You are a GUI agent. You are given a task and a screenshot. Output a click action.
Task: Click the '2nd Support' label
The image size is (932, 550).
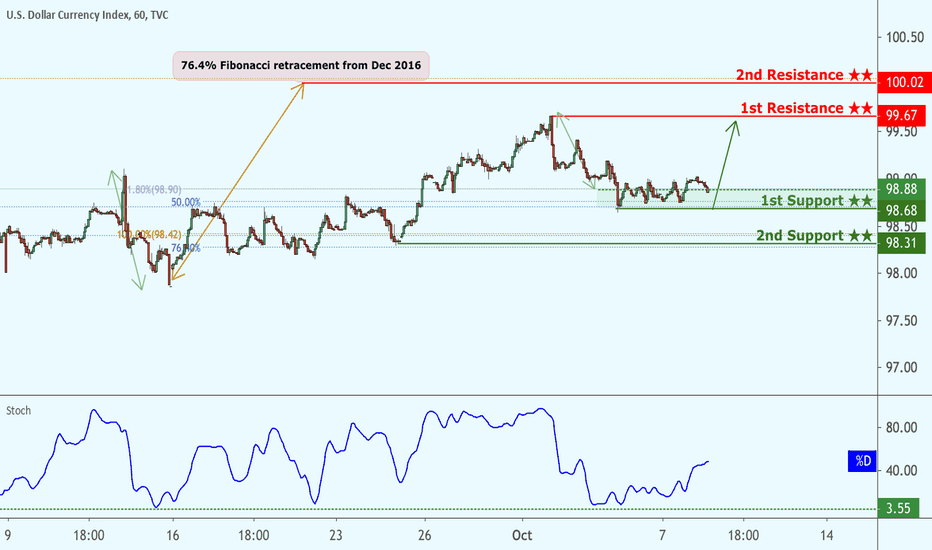[814, 235]
